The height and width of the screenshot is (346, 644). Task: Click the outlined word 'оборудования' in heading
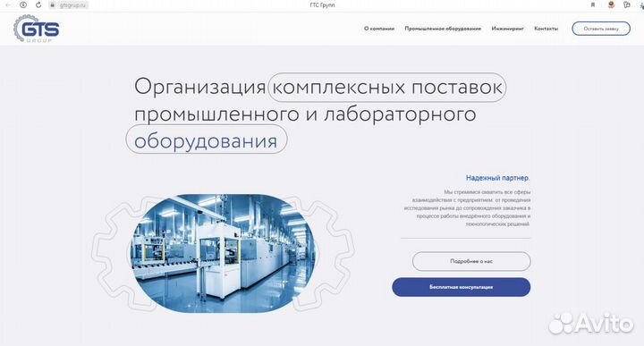click(207, 139)
